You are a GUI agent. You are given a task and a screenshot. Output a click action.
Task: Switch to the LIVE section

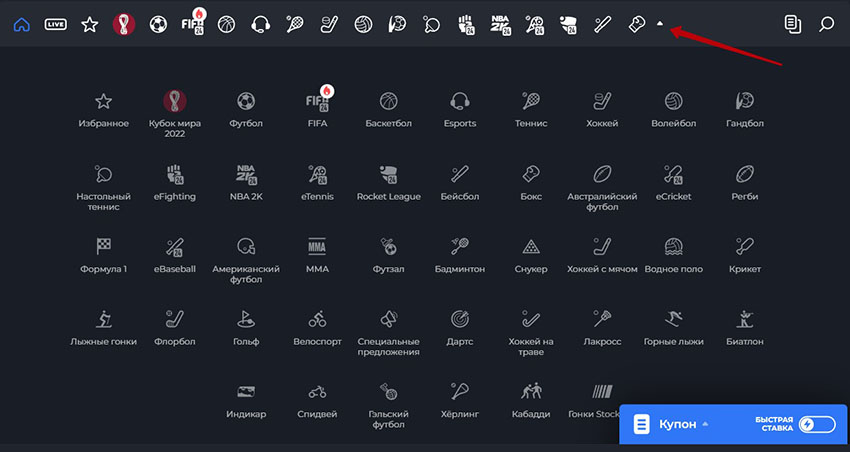click(x=56, y=24)
